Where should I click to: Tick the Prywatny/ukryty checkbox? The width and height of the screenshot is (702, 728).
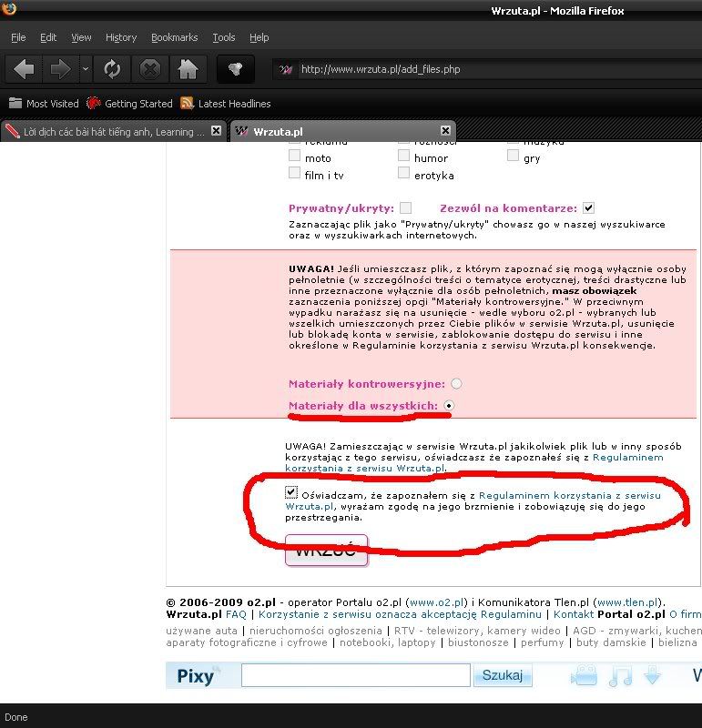tap(405, 207)
